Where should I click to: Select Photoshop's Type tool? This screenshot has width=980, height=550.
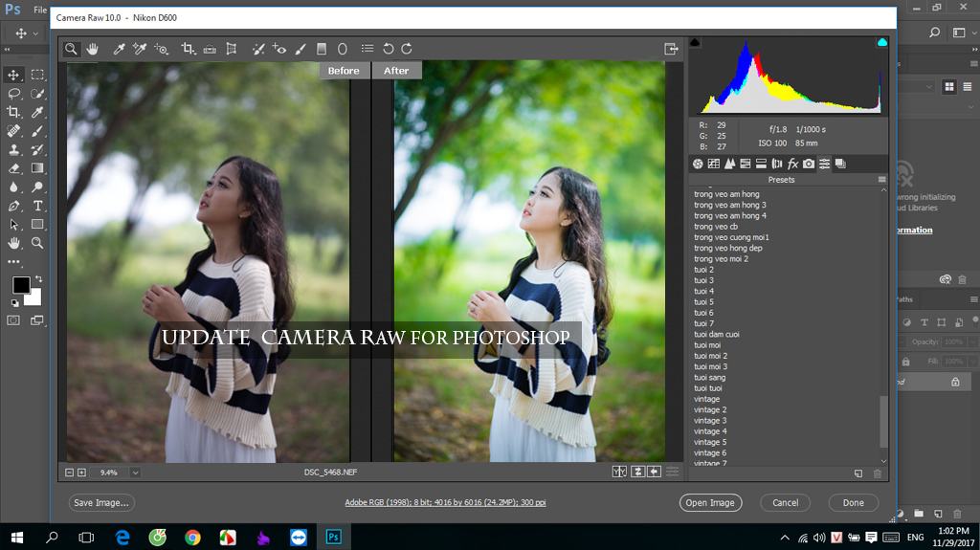click(37, 207)
